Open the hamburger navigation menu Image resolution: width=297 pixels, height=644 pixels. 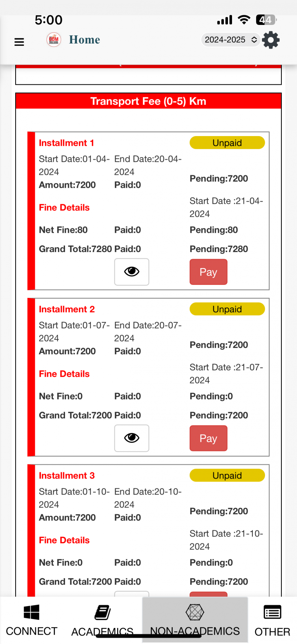tap(19, 42)
